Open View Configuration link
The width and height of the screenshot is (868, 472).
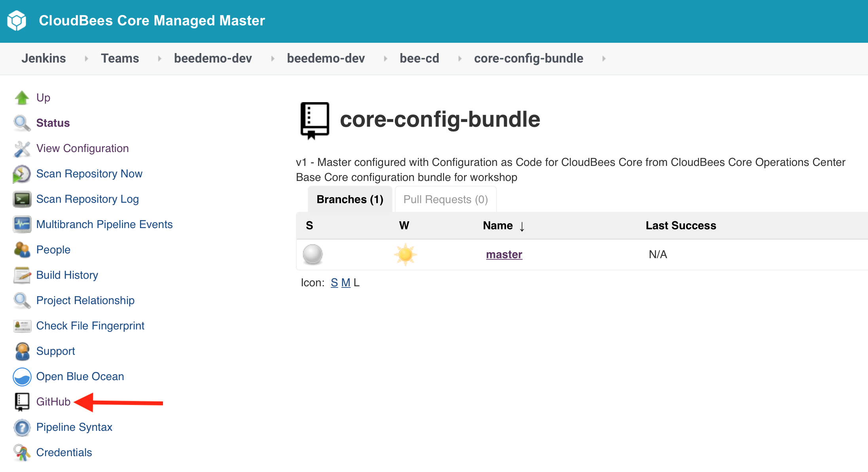[x=82, y=148]
